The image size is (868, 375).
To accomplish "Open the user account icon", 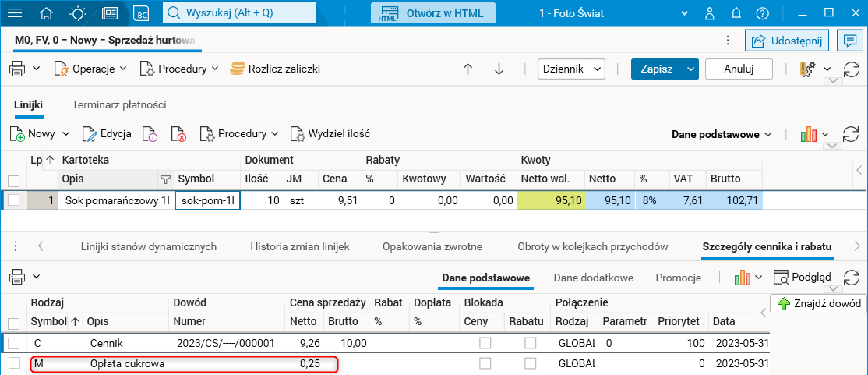I will [710, 12].
